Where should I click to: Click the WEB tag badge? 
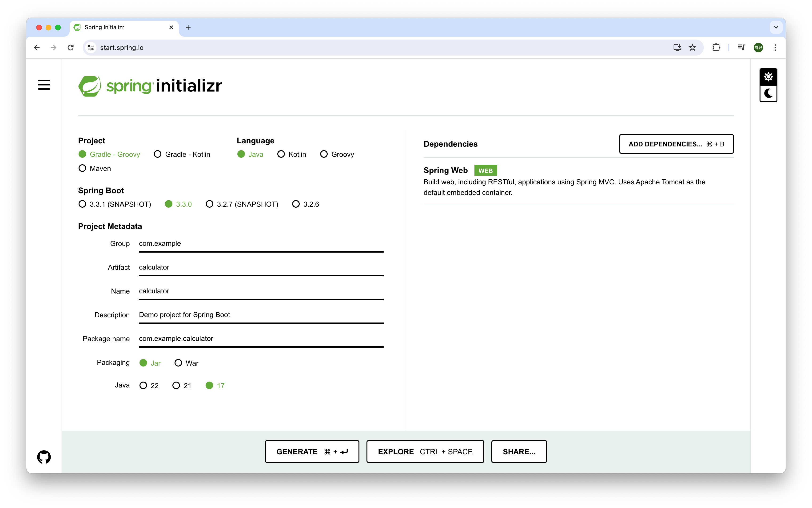[485, 170]
